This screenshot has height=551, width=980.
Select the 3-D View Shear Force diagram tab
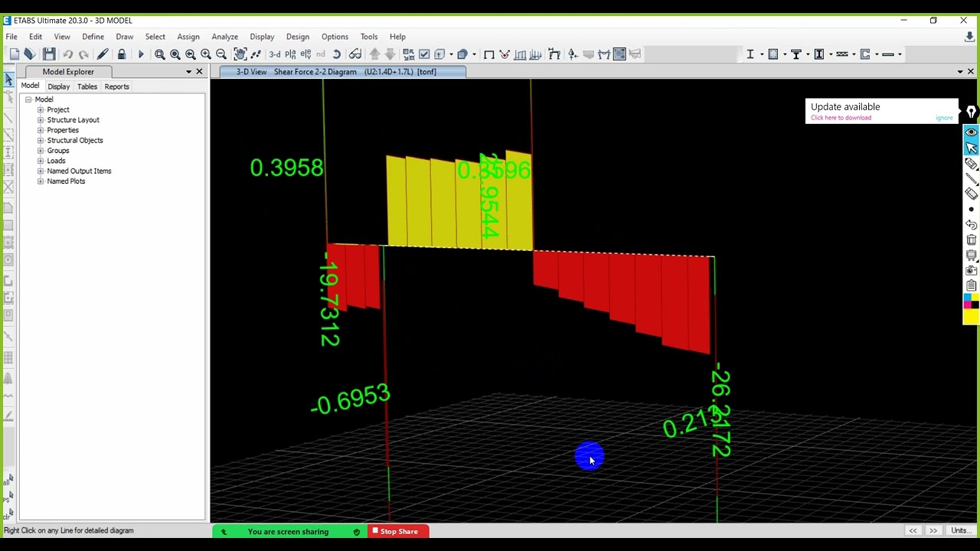[341, 72]
